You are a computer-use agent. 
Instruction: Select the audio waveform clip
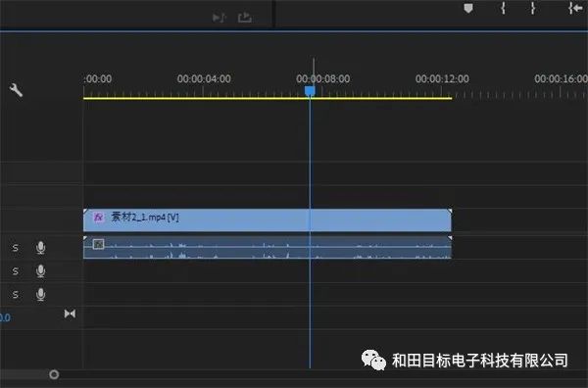[268, 248]
